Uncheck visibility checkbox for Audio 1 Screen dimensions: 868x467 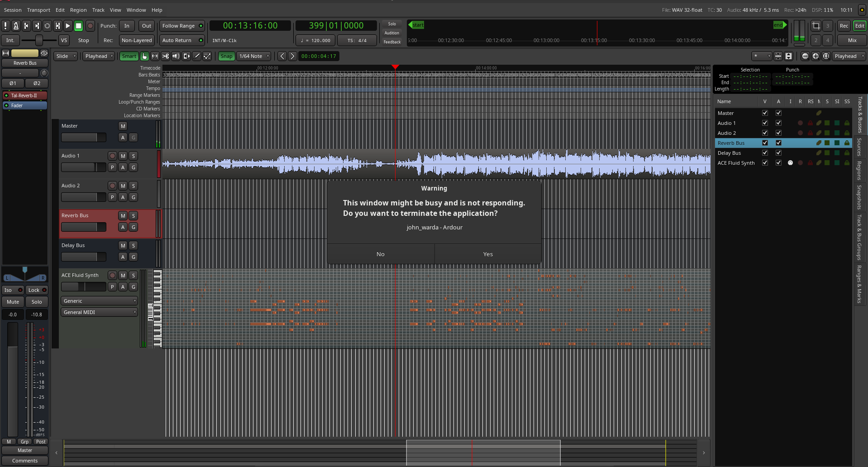coord(765,123)
